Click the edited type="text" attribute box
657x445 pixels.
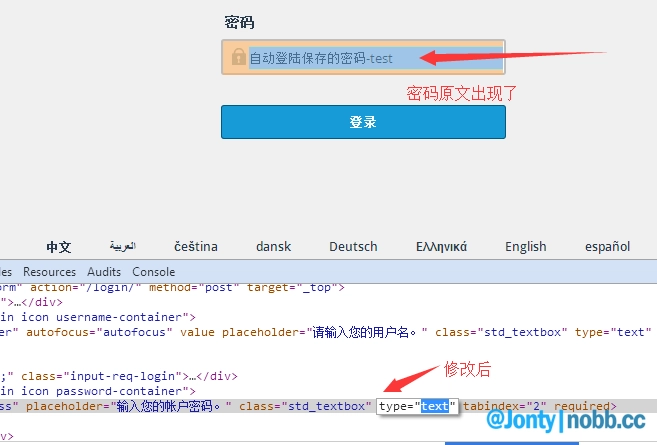(417, 406)
